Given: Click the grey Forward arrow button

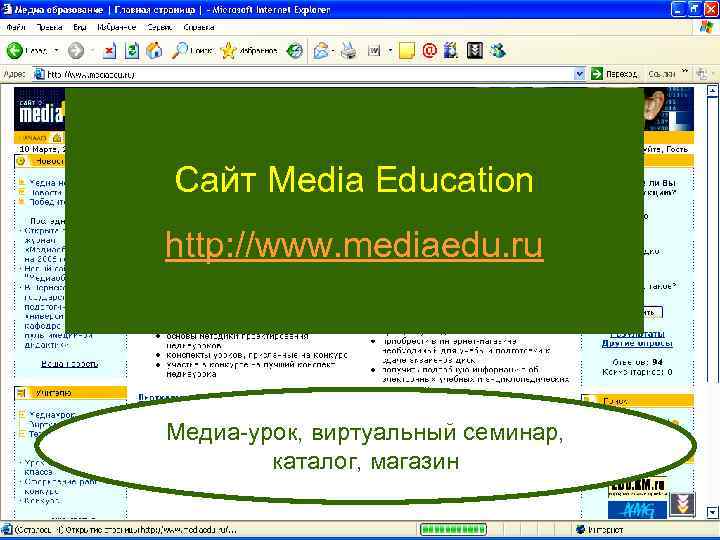Looking at the screenshot, I should point(76,51).
